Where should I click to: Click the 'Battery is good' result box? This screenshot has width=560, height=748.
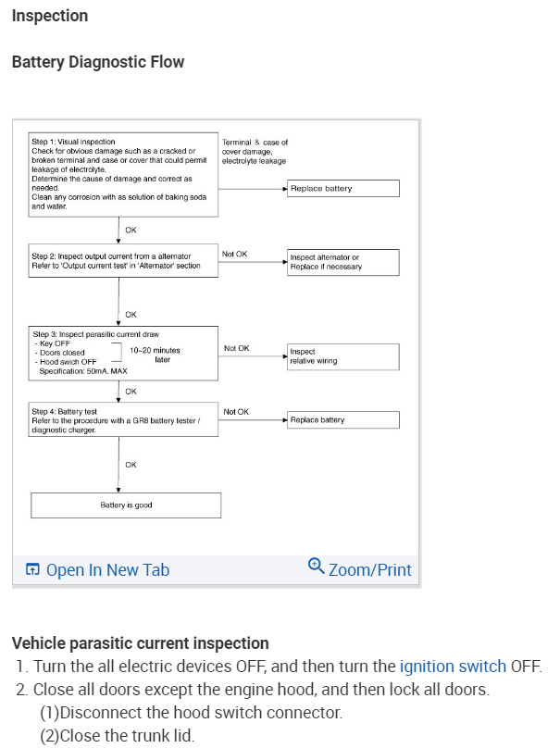point(126,505)
